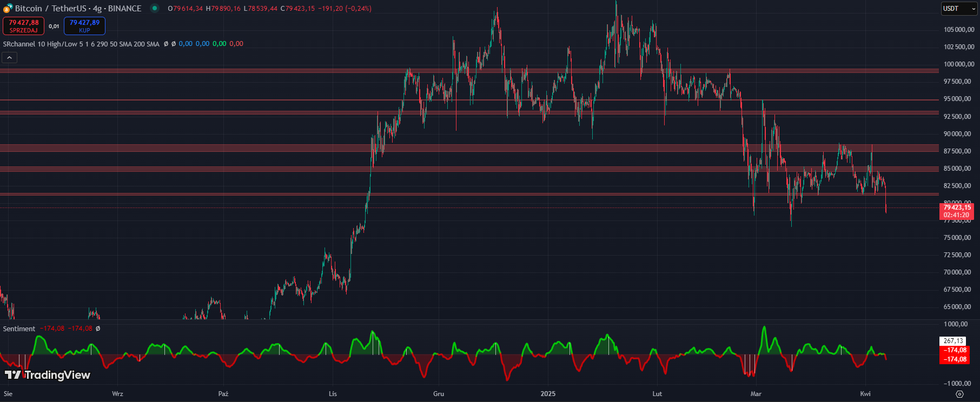Click the TradingView logo watermark

48,375
